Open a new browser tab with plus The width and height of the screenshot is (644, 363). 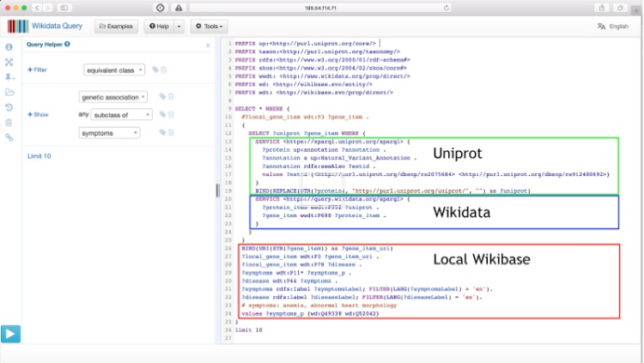pyautogui.click(x=636, y=10)
